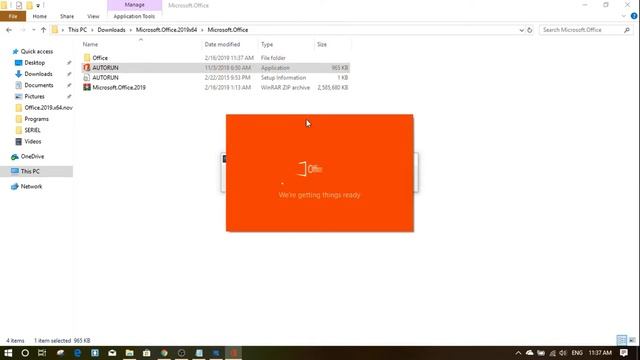The height and width of the screenshot is (360, 640).
Task: Open Office.2019.x64.nov folder in sidebar
Action: click(x=44, y=108)
